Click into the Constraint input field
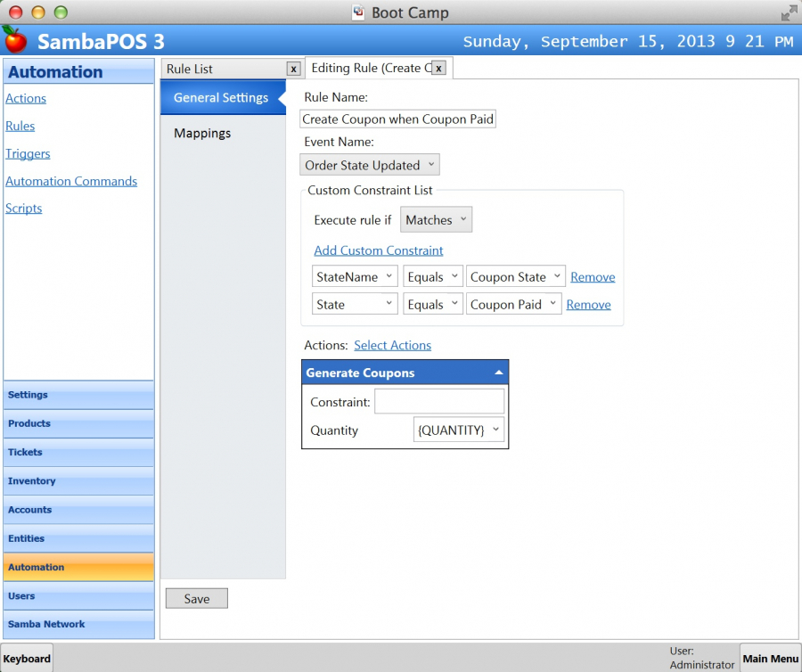802x672 pixels. pyautogui.click(x=438, y=402)
